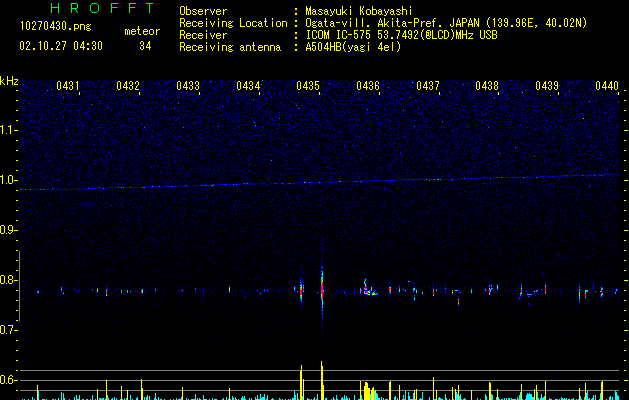Click the gray vertical band marker beside 0.8 kHz

coord(20,286)
